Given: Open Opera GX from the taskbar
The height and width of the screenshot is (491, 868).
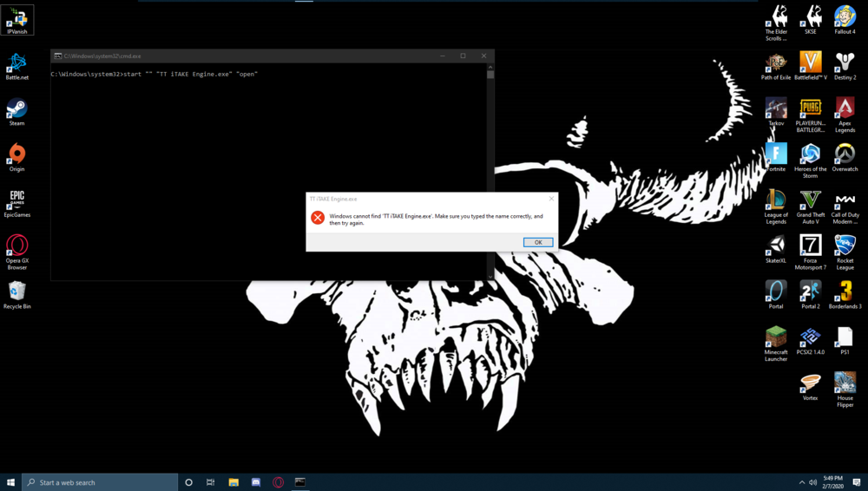Looking at the screenshot, I should click(x=278, y=482).
